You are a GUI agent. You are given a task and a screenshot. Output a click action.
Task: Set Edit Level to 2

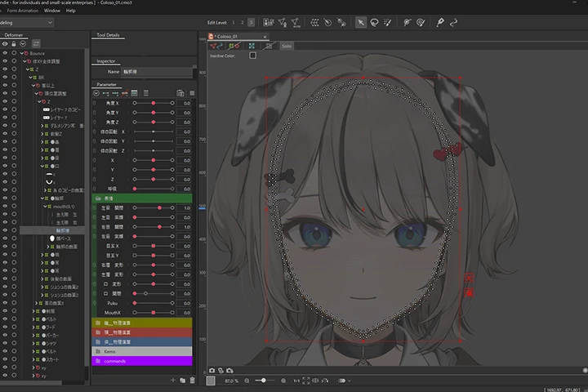(242, 23)
